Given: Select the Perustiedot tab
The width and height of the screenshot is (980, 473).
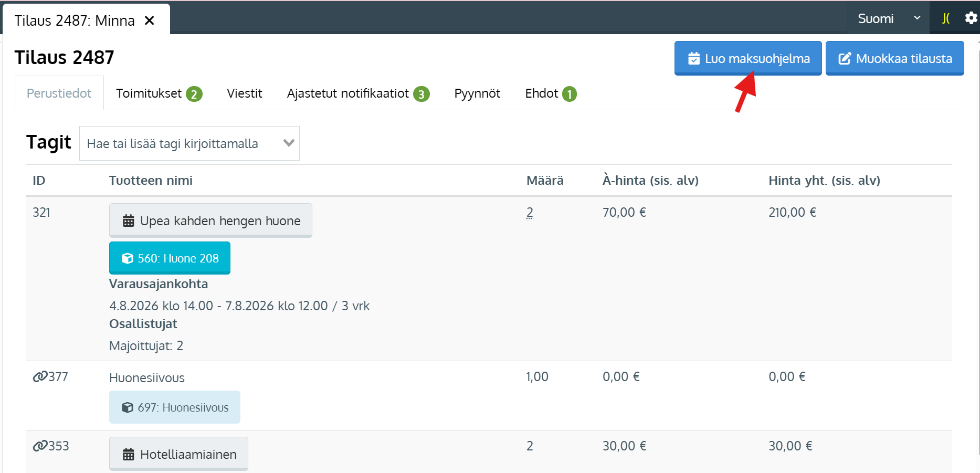Looking at the screenshot, I should (59, 93).
